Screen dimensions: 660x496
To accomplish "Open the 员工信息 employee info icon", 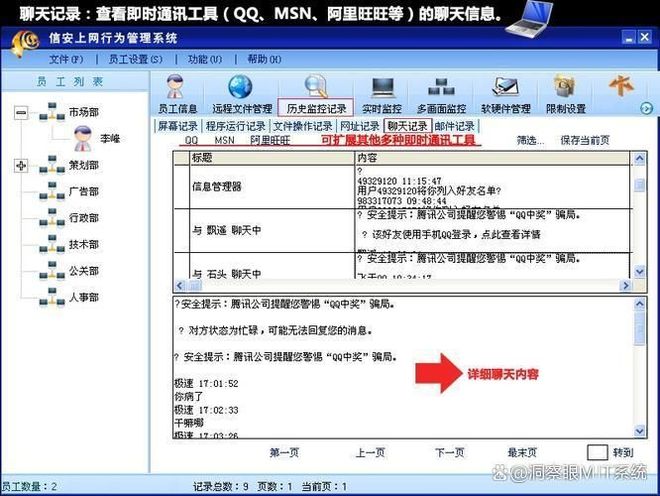I will pyautogui.click(x=176, y=86).
